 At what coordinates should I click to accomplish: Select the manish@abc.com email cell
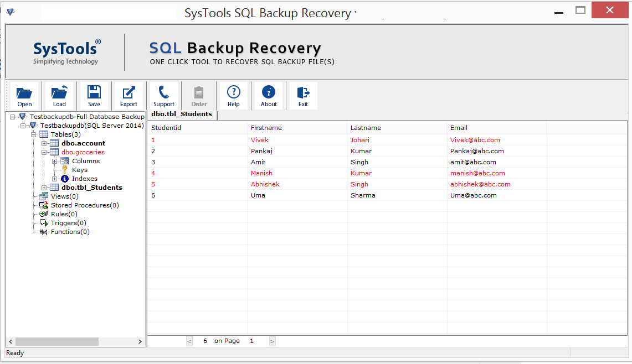(x=496, y=173)
